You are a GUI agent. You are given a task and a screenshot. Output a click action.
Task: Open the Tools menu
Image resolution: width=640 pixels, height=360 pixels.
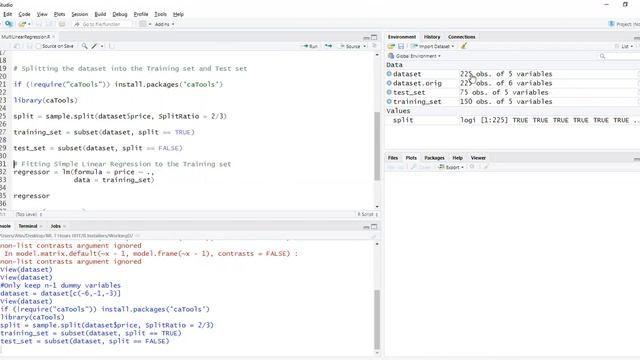[x=160, y=14]
